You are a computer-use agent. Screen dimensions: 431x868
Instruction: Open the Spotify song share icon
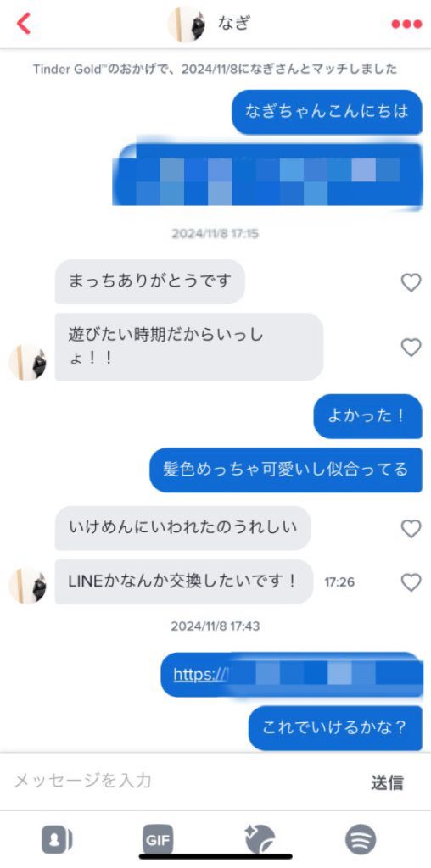[x=361, y=840]
